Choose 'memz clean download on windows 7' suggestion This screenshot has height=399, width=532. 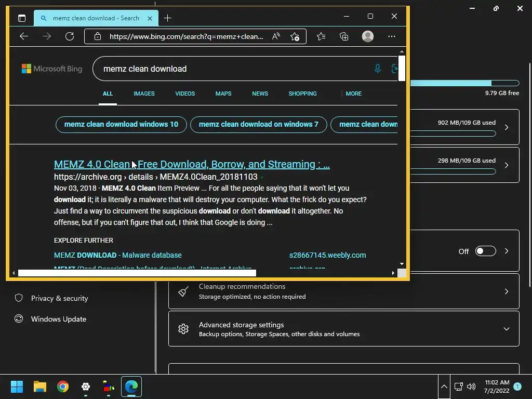tap(259, 125)
